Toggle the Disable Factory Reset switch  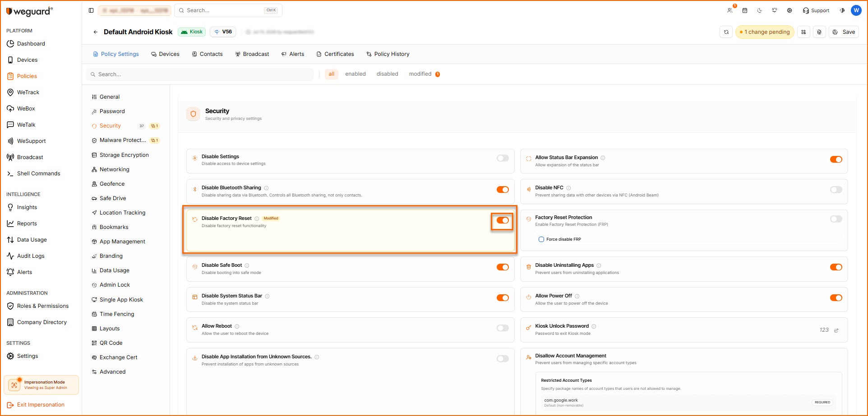click(503, 220)
